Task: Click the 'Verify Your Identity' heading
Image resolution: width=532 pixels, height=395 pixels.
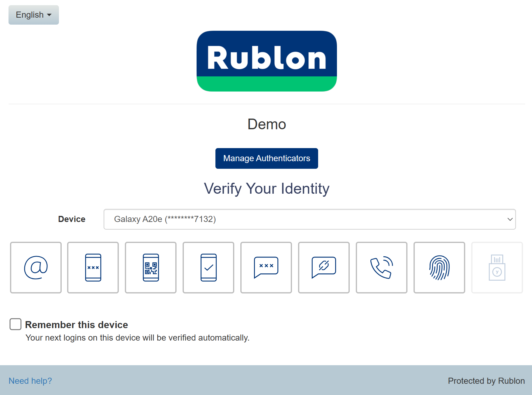Action: coord(267,189)
